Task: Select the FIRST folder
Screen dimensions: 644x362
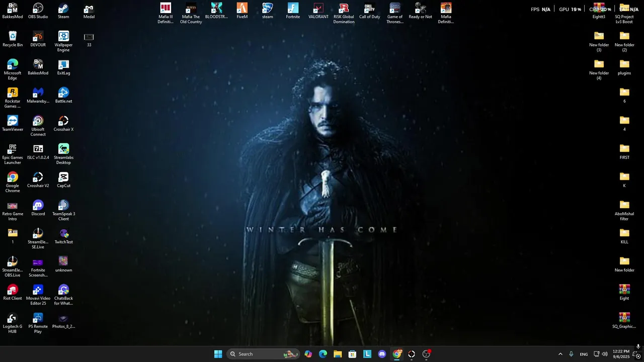Action: click(624, 152)
